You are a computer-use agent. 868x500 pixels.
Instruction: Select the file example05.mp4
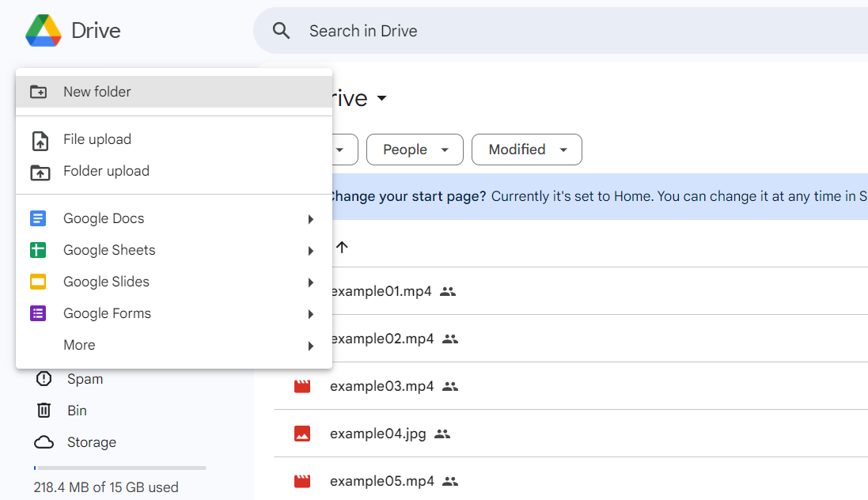point(382,481)
